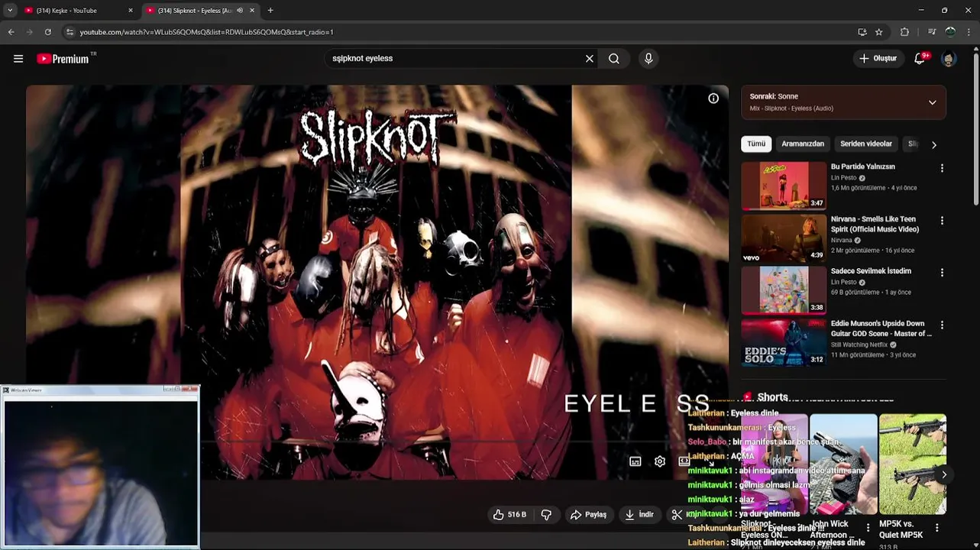Open the John Wick Afternoon short

(843, 464)
